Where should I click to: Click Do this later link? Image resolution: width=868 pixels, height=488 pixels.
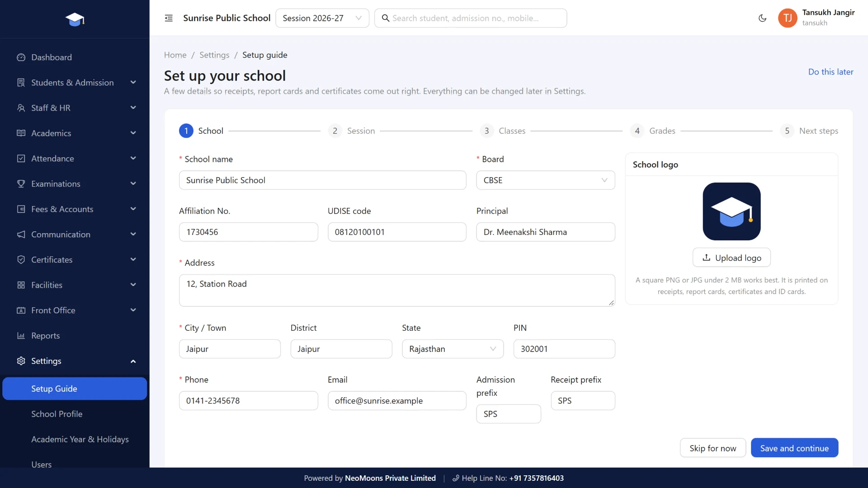830,72
